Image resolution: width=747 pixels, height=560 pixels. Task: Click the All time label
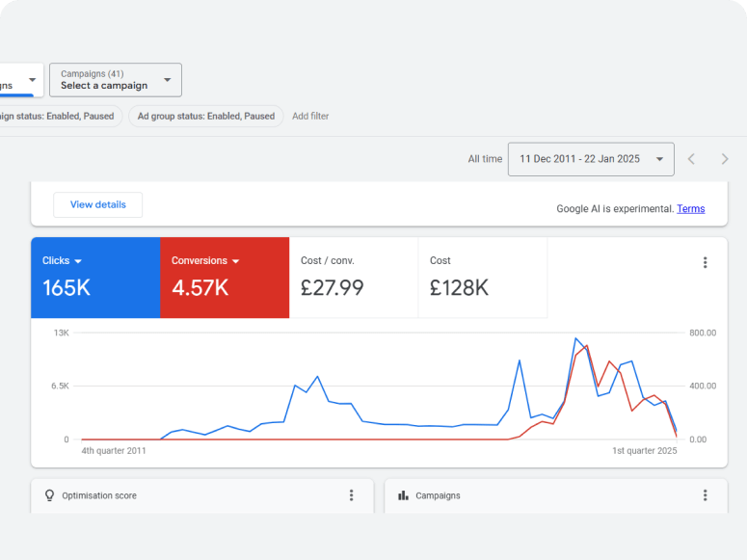pos(485,159)
